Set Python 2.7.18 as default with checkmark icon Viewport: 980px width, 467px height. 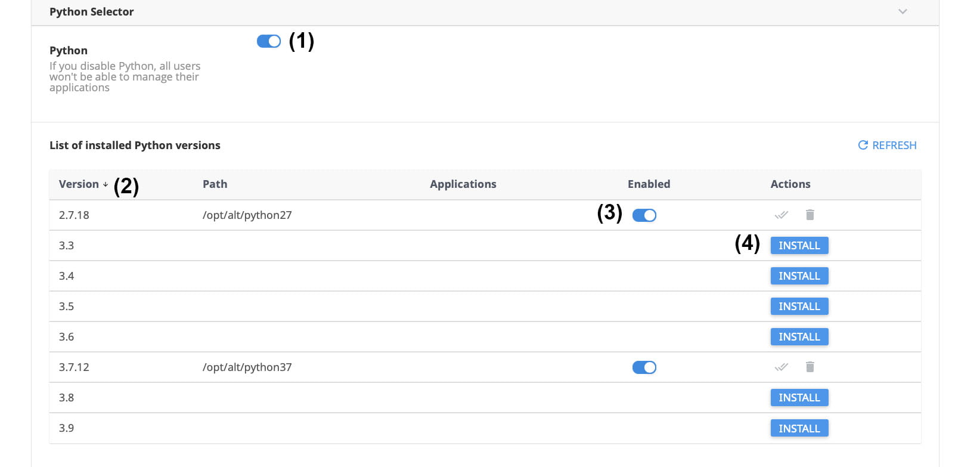point(781,215)
